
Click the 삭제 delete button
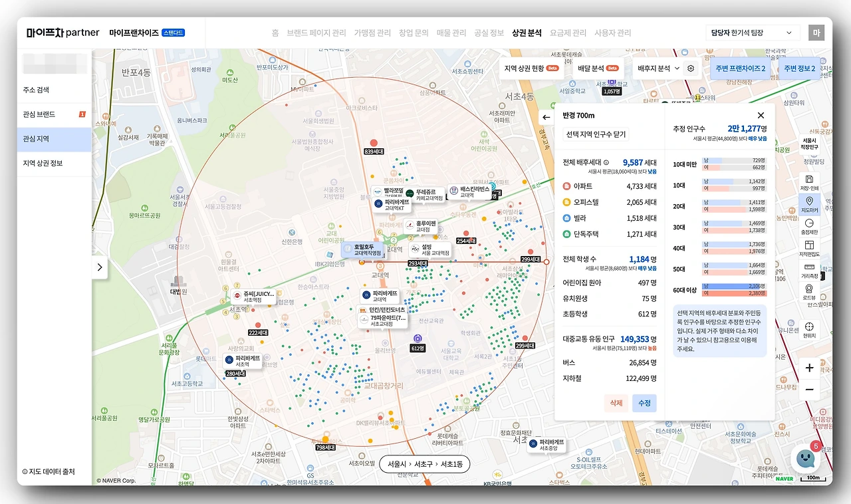pos(616,403)
